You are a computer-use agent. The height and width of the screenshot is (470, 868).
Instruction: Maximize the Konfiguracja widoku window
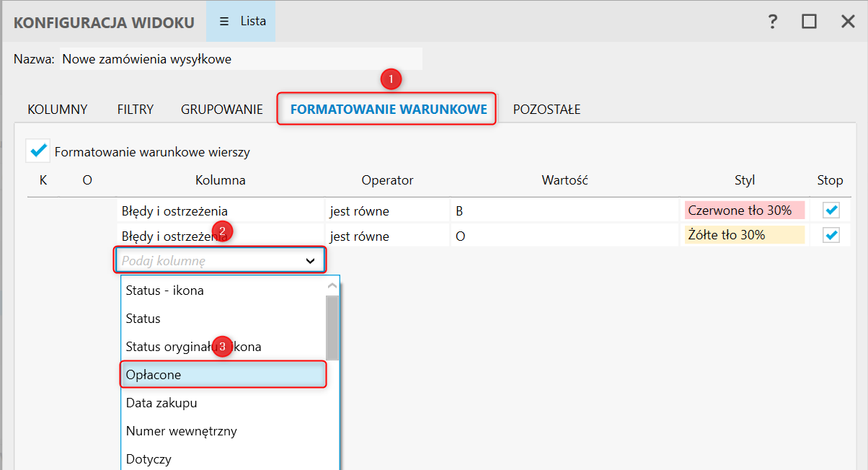(809, 22)
